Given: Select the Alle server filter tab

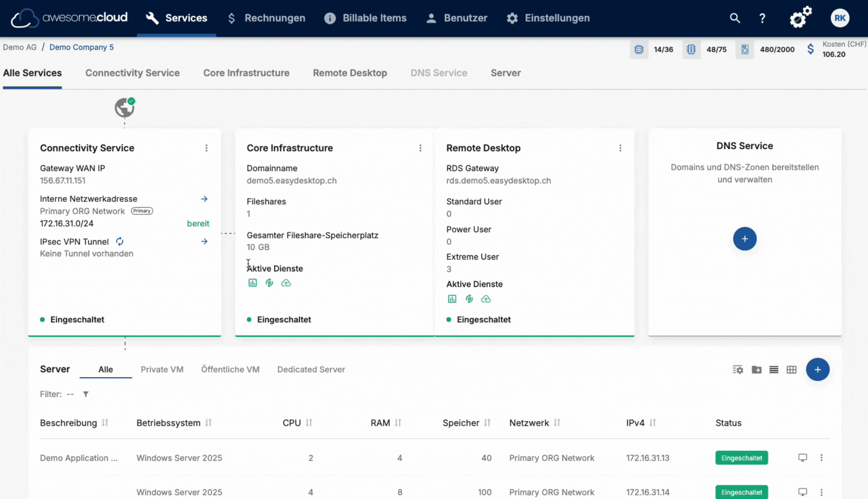Looking at the screenshot, I should pos(105,369).
